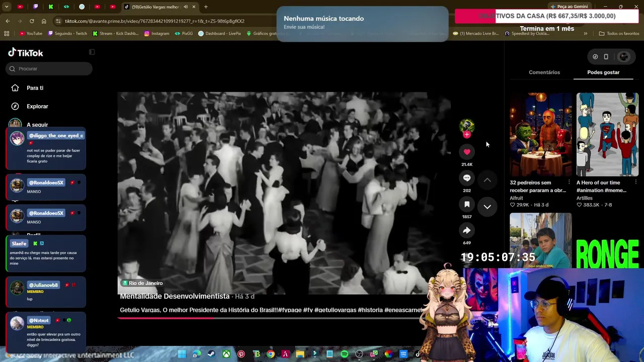Open the comments bubble showing 202
Viewport: 644px width, 362px height.
467,178
